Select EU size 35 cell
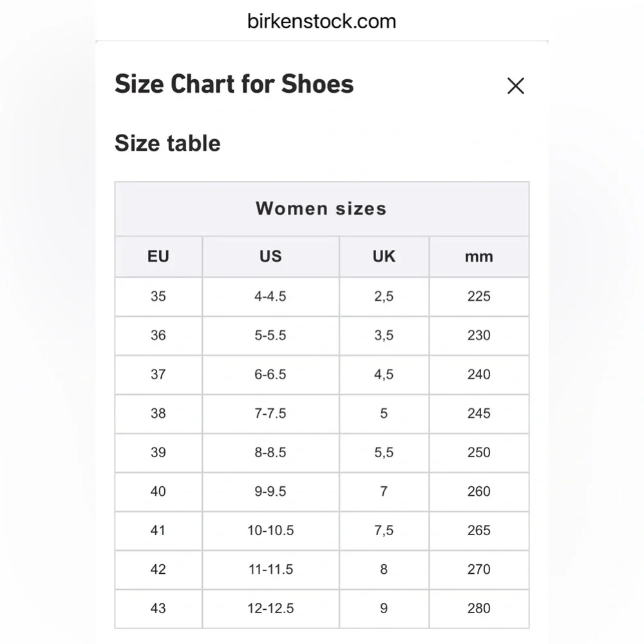Screen dimensions: 644x644 click(x=158, y=296)
